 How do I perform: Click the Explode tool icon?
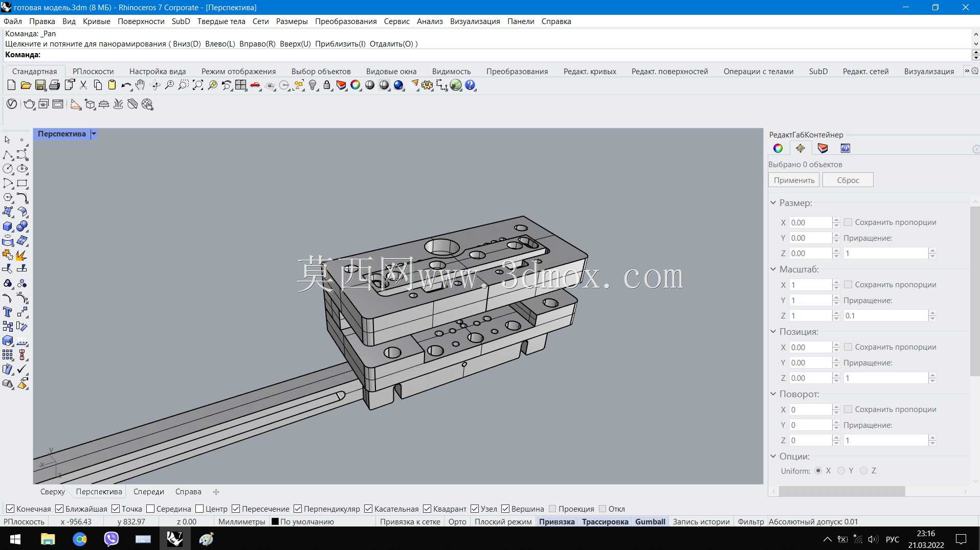click(22, 255)
